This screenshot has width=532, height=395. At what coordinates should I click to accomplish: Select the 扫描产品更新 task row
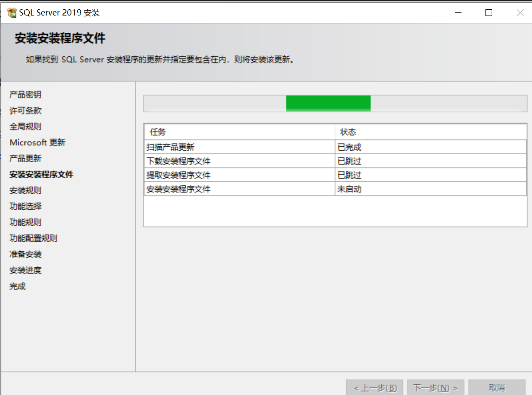335,147
